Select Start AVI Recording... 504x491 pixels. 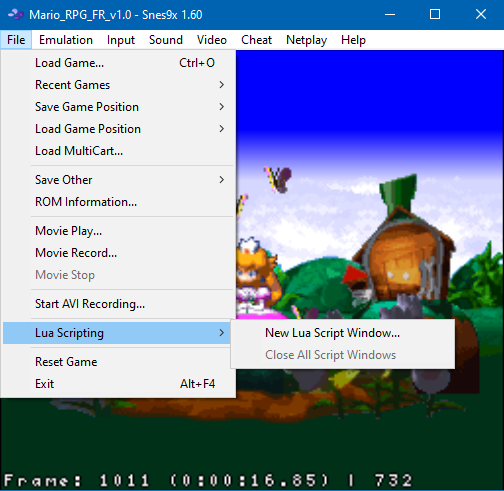point(117,304)
